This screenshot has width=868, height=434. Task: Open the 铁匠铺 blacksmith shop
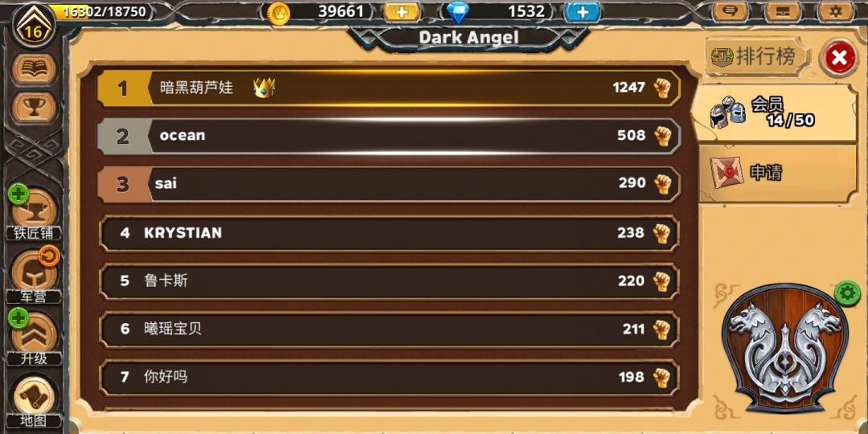pos(35,213)
